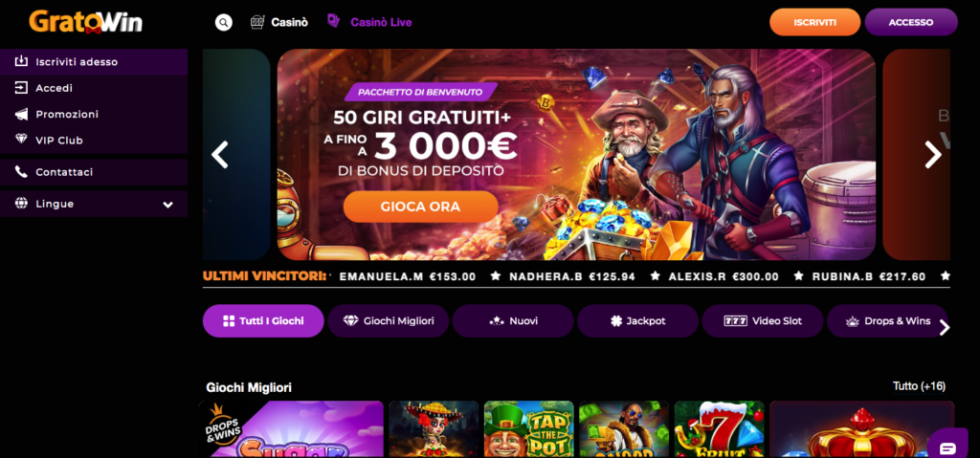Switch to the Jackpot category tab
The image size is (980, 458).
click(x=637, y=321)
